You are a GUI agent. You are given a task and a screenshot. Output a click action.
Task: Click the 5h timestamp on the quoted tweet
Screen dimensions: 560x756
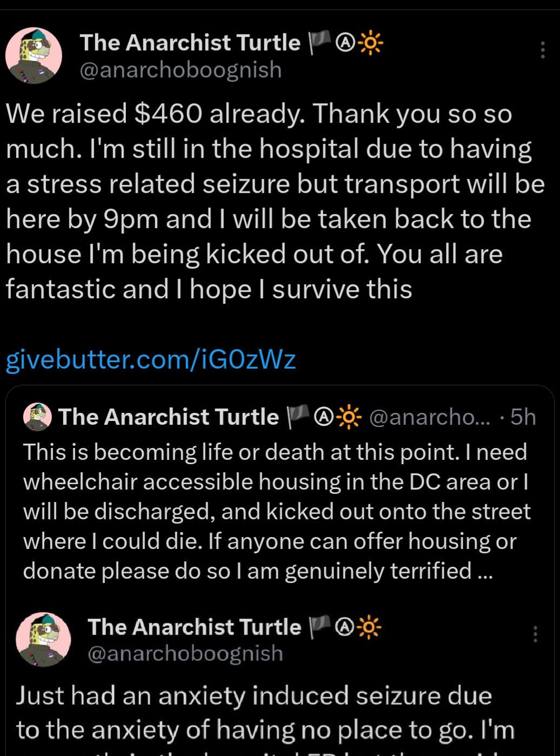click(x=523, y=417)
